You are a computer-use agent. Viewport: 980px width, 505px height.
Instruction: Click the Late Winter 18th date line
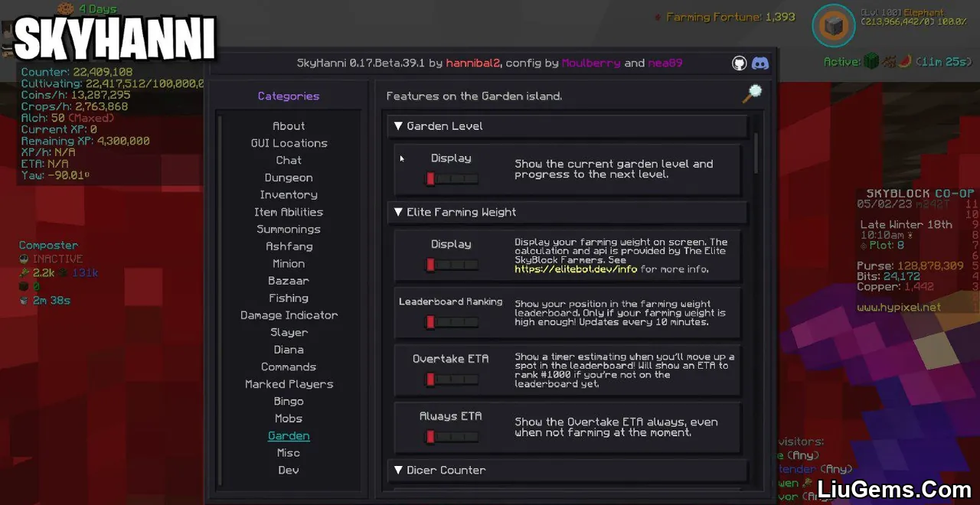click(x=906, y=225)
